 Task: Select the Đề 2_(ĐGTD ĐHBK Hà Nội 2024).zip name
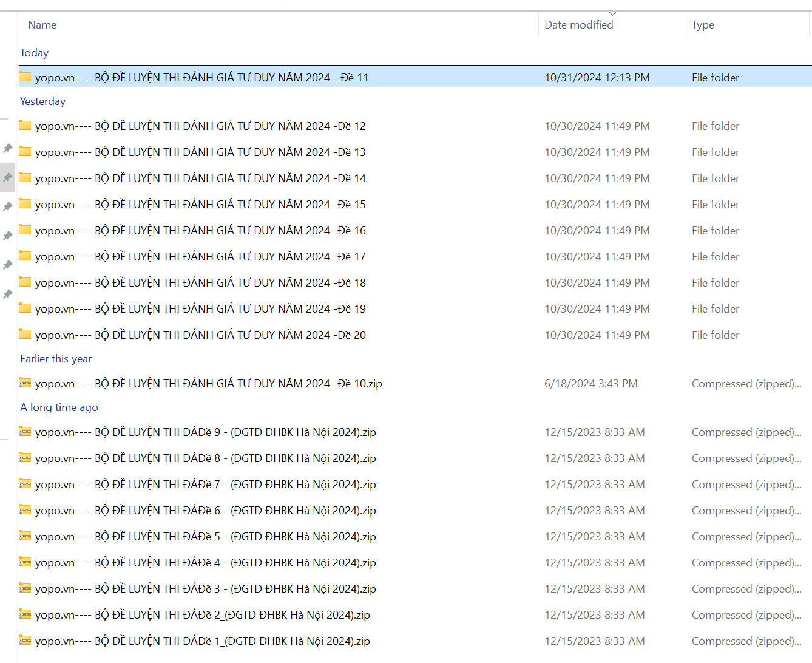203,614
